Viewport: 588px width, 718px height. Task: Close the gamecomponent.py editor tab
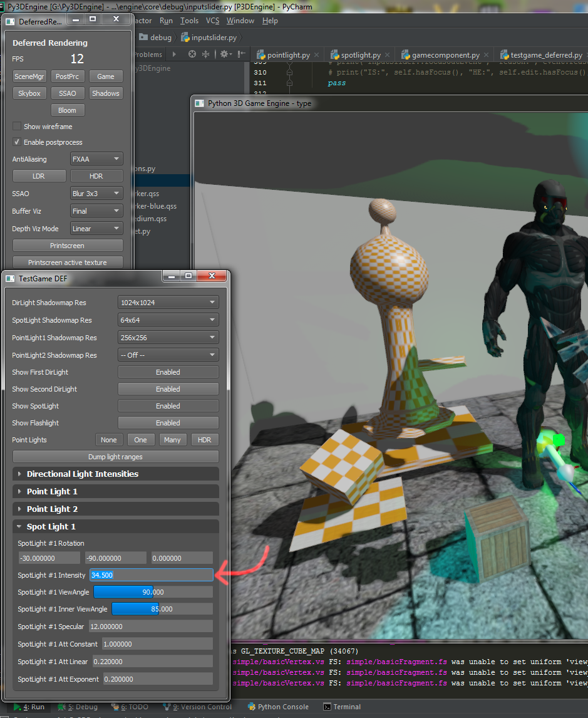pos(487,55)
